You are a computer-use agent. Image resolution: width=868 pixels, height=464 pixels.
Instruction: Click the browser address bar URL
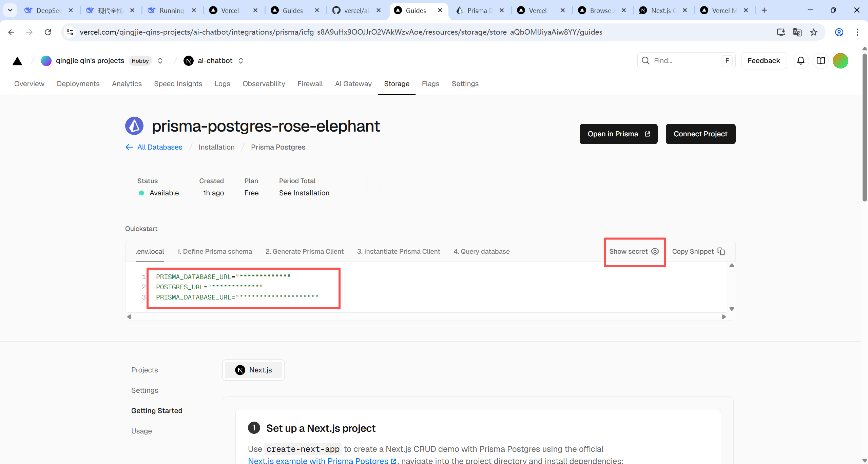coord(341,32)
